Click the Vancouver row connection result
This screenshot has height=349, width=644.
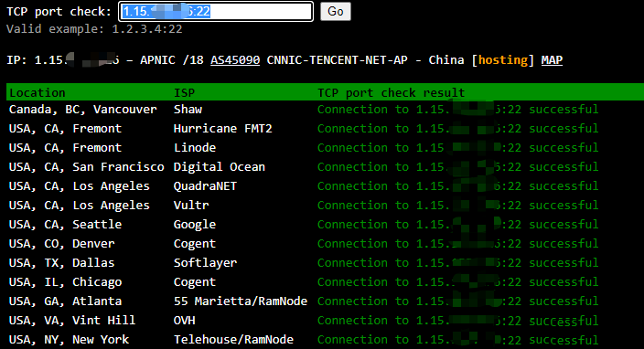(458, 110)
